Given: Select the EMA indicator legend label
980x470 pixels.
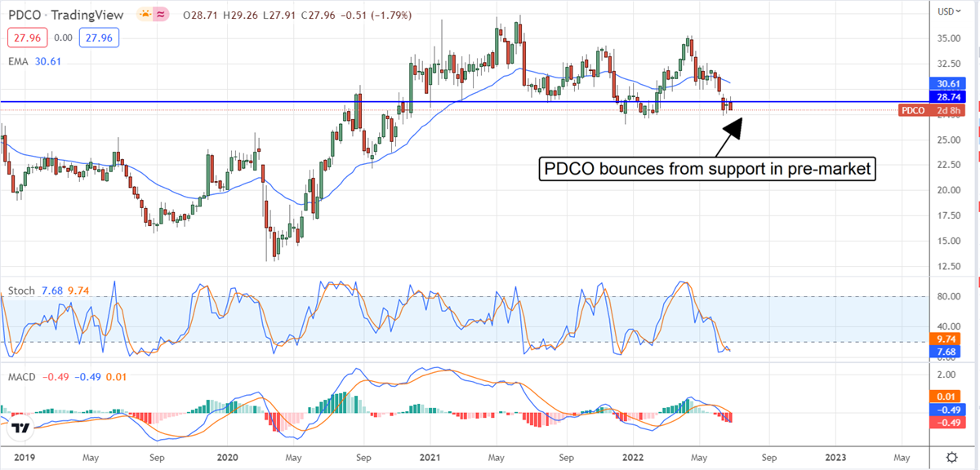Looking at the screenshot, I should coord(18,61).
